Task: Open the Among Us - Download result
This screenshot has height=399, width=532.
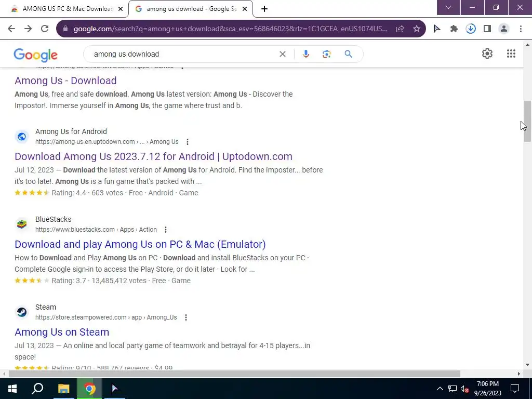Action: 65,81
